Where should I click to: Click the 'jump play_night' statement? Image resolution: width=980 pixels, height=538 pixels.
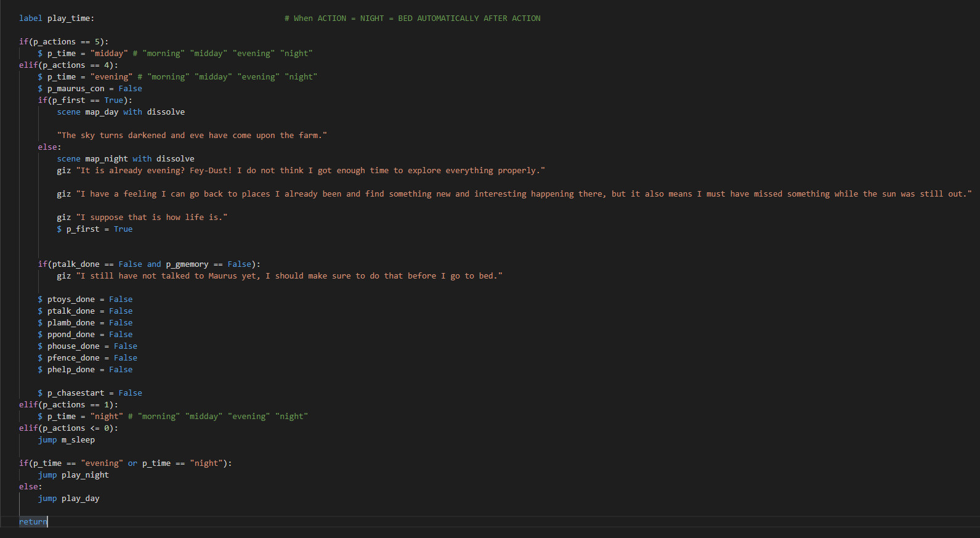[x=73, y=475]
